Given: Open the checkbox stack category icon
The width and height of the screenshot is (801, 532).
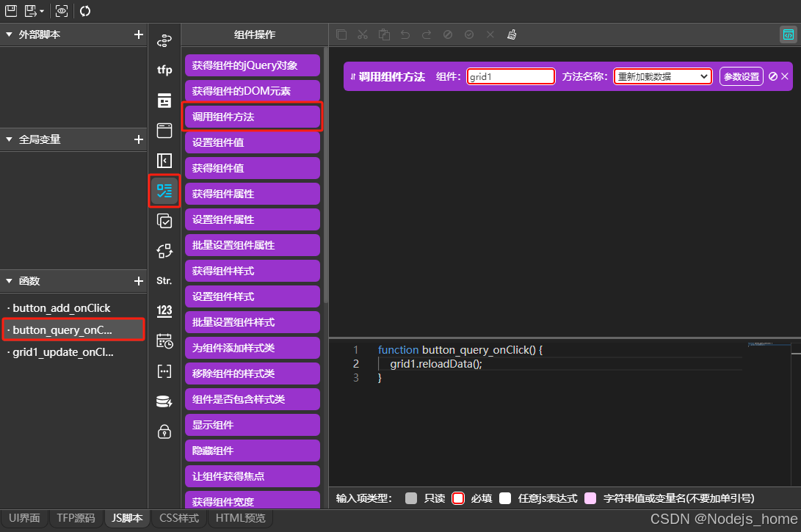Looking at the screenshot, I should (x=164, y=221).
